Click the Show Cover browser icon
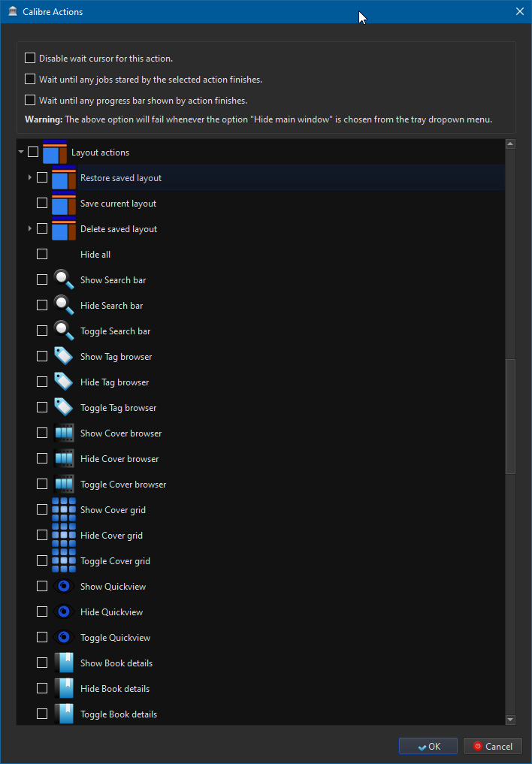This screenshot has width=532, height=764. click(64, 433)
